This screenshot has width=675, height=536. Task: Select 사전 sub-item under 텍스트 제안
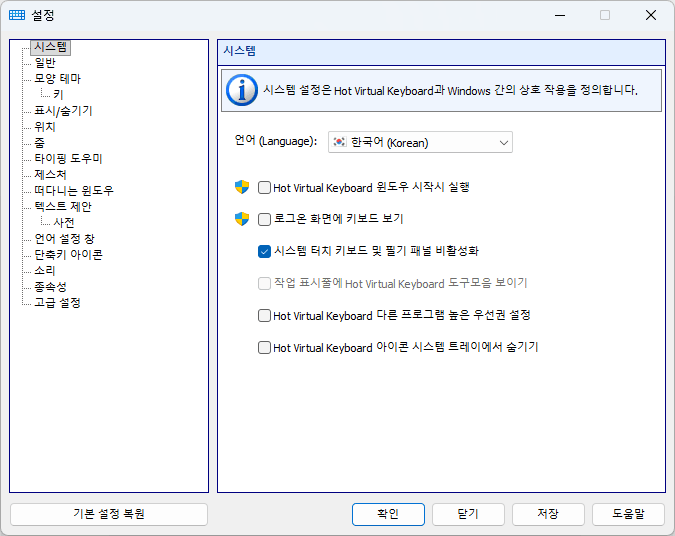pos(64,223)
